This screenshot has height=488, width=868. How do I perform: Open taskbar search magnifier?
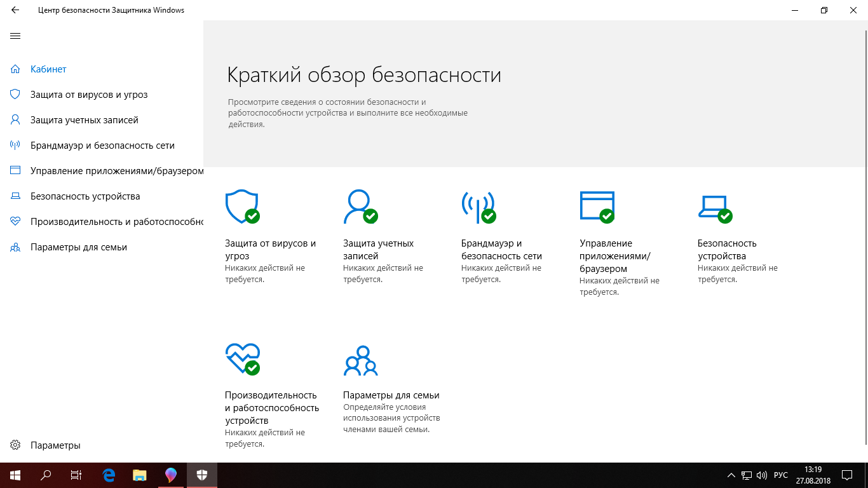click(46, 475)
